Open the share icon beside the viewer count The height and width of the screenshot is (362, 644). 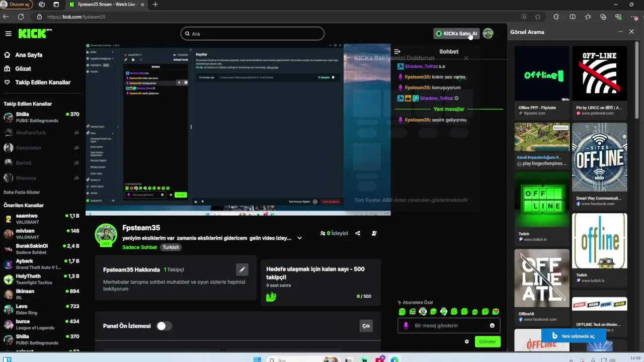(x=358, y=233)
